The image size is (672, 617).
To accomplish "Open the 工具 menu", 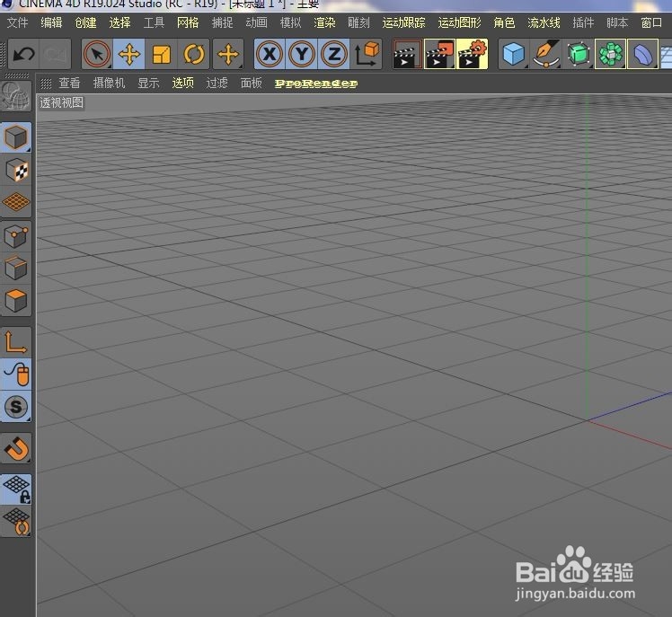I will 154,22.
